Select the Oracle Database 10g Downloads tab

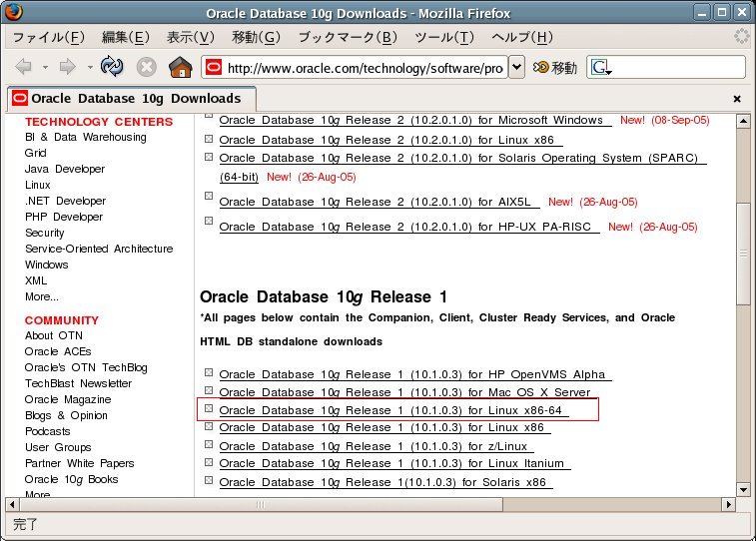tap(131, 99)
